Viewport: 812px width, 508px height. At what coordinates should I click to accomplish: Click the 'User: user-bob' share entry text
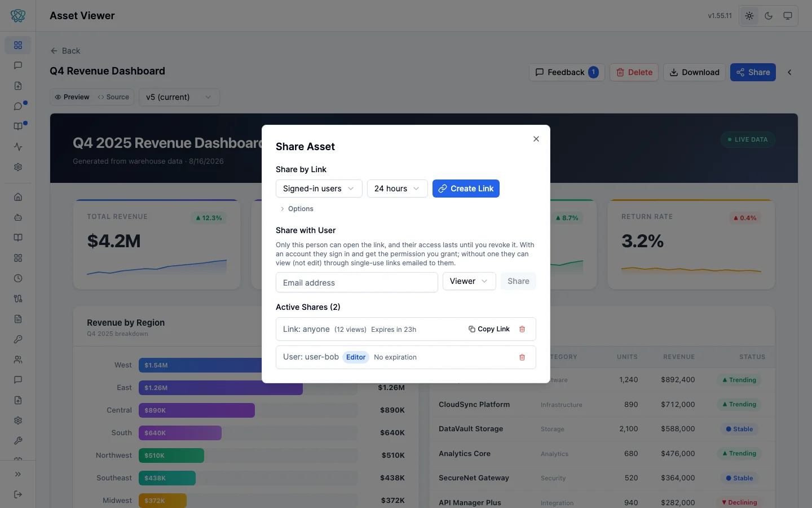tap(311, 357)
